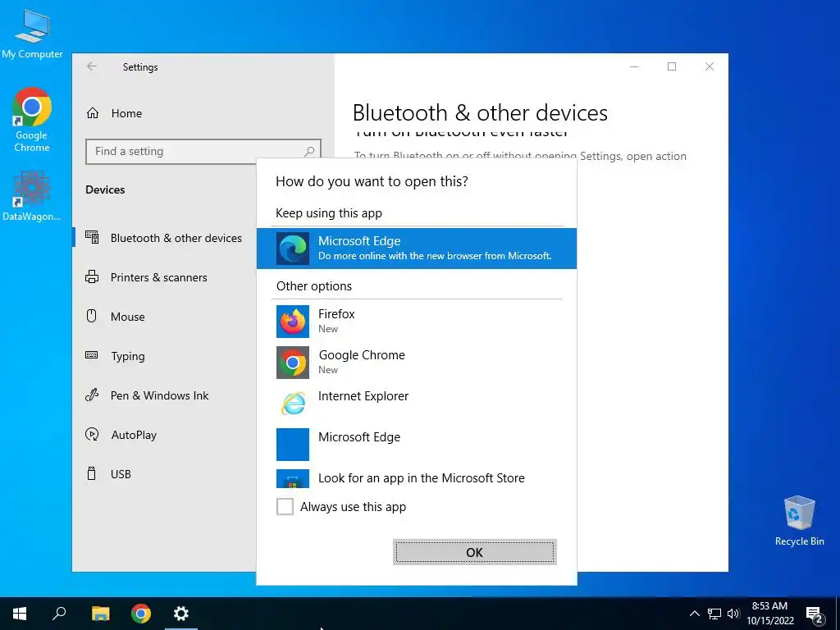Maximize the Settings window
Screen dimensions: 840x630
[x=672, y=66]
